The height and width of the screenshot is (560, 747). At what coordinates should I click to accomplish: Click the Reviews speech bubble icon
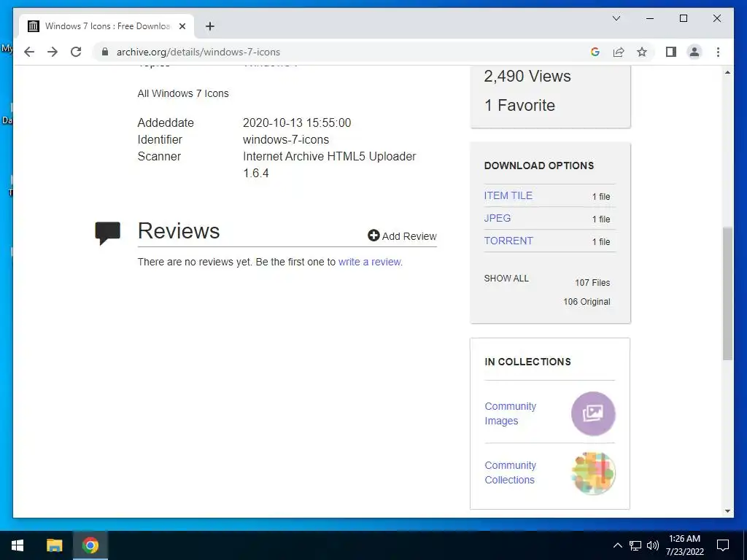[x=108, y=233]
